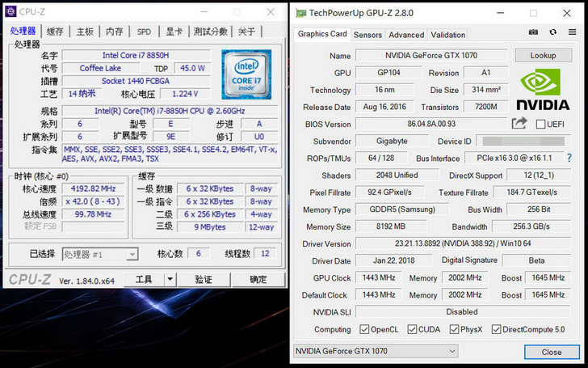Click the BIOS export share icon
Image resolution: width=588 pixels, height=368 pixels.
519,123
